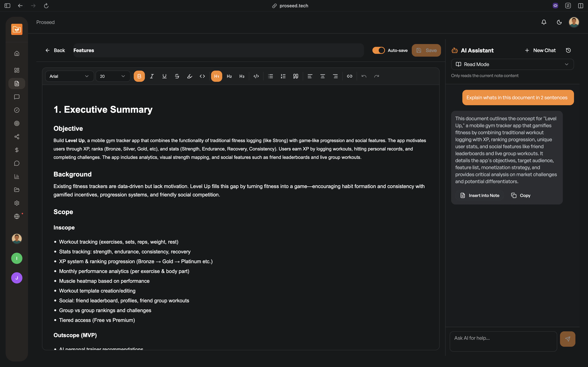Apply strikethrough formatting in the editor toolbar
The width and height of the screenshot is (588, 367).
point(177,76)
